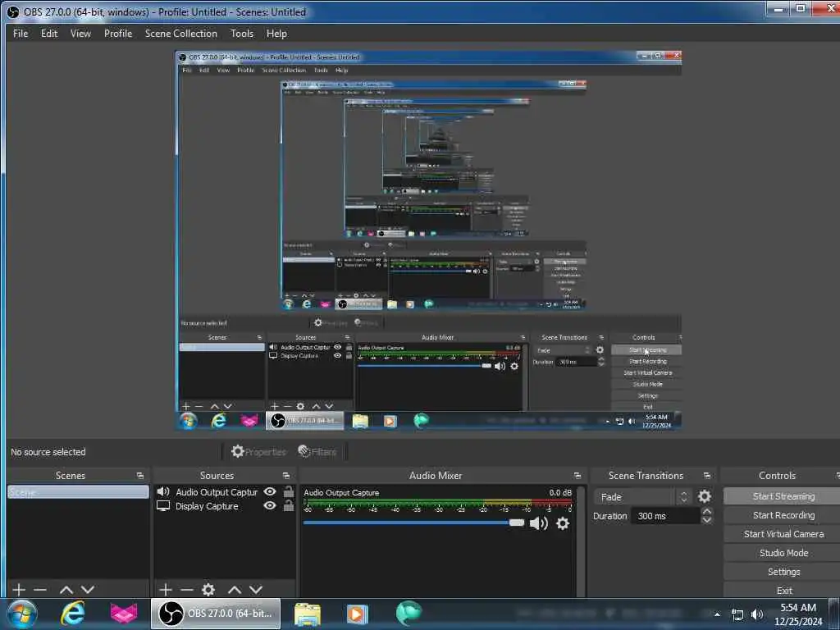The width and height of the screenshot is (840, 630).
Task: Move source down with arrow icon
Action: pyautogui.click(x=256, y=589)
